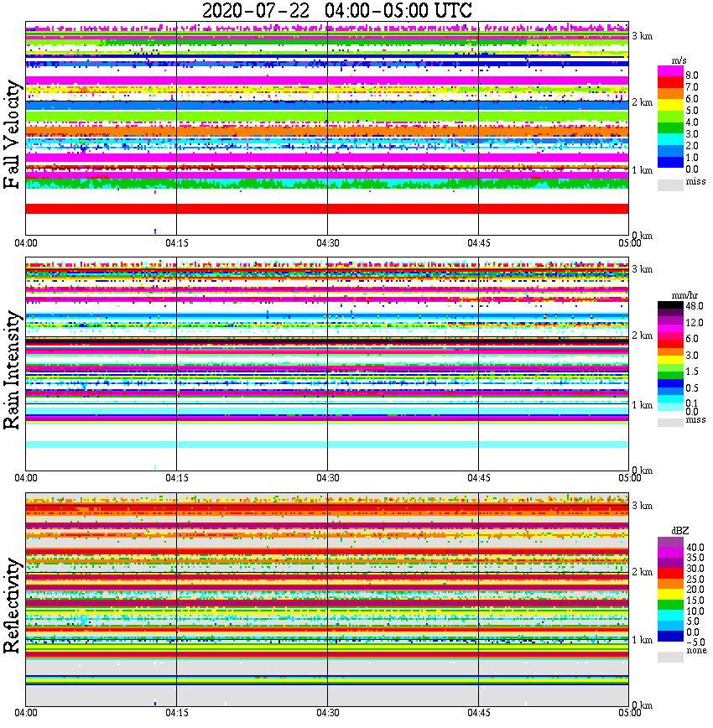Click 04:15 tick under Fall Velocity plot
Viewport: 713px width, 728px height.
(x=177, y=243)
